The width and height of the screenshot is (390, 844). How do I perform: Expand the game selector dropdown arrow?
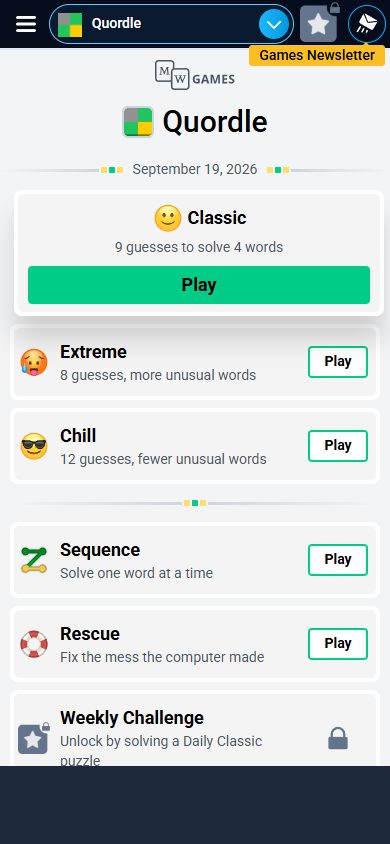coord(274,24)
